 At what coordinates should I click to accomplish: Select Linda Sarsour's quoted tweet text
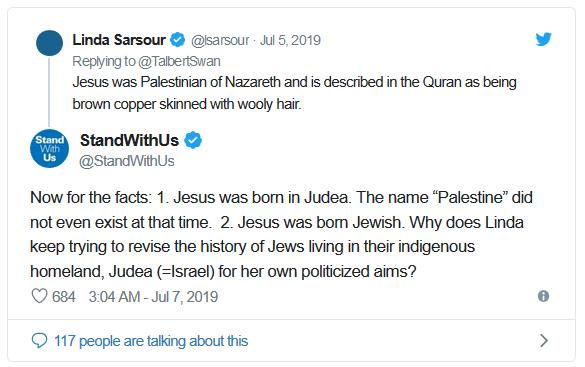[294, 93]
